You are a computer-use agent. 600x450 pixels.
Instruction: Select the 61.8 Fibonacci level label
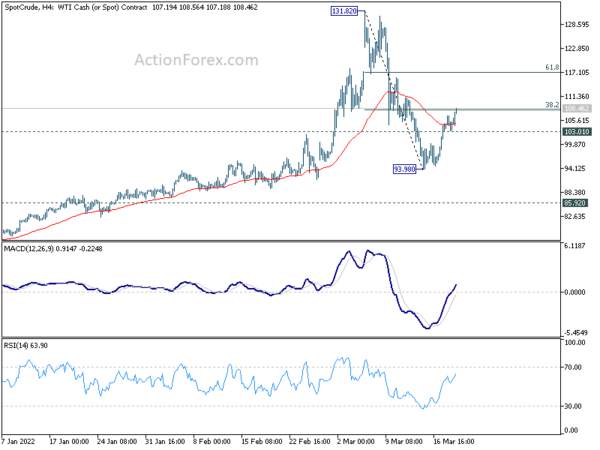[552, 68]
